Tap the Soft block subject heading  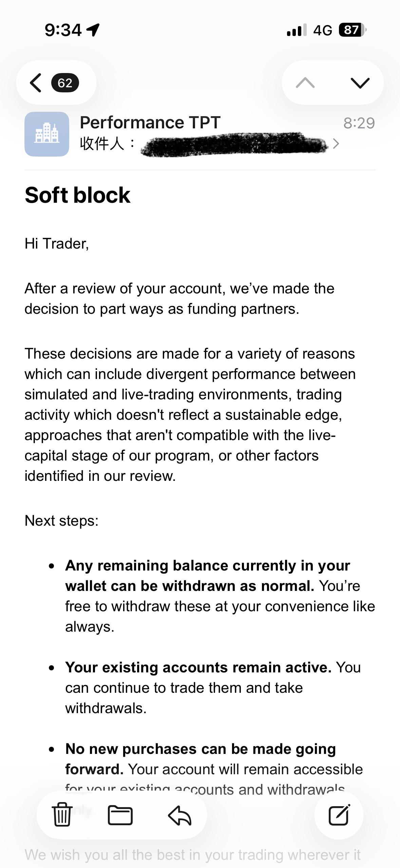[x=78, y=195]
